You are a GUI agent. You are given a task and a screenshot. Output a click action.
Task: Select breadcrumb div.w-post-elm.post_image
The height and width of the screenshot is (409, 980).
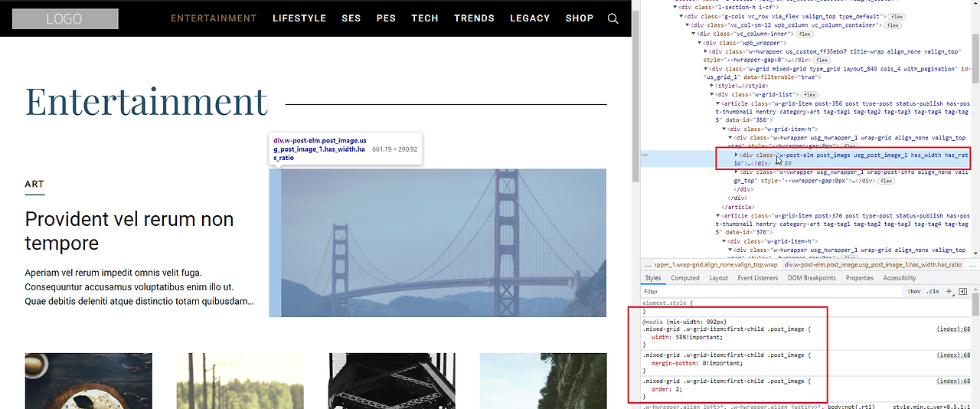pos(872,264)
